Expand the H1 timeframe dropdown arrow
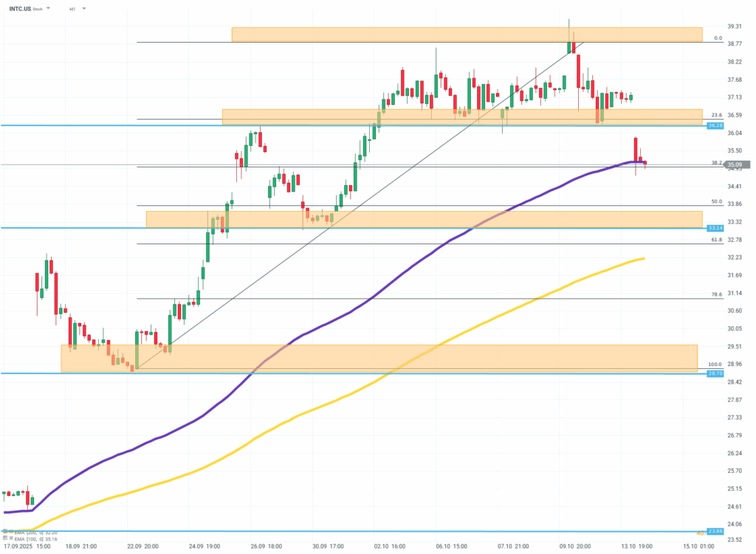 pyautogui.click(x=83, y=8)
